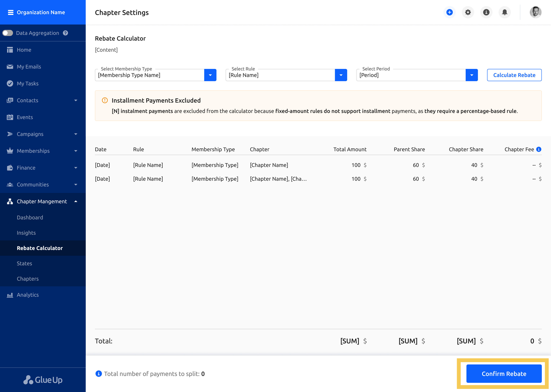
Task: Open the notifications bell icon
Action: 505,12
